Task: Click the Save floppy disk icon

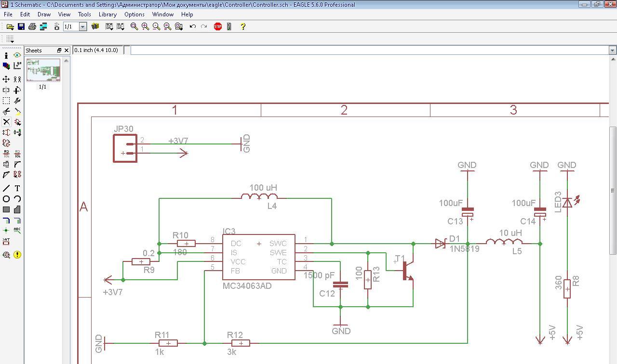Action: point(21,26)
